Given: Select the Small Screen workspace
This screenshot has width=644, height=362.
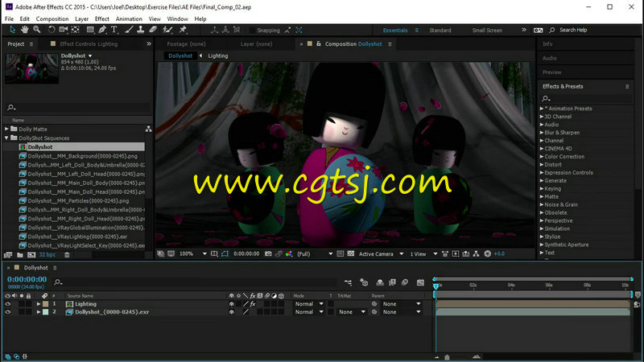Looking at the screenshot, I should (487, 31).
